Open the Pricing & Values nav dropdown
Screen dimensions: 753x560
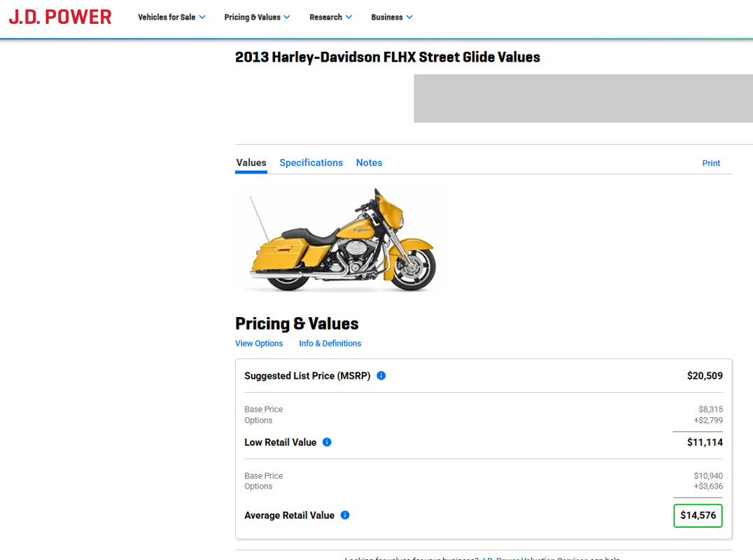tap(257, 17)
